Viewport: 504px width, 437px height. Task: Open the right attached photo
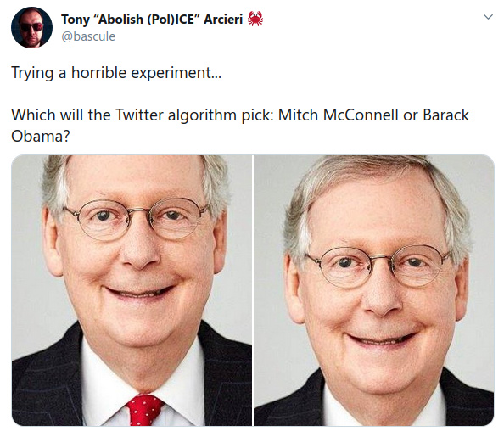pos(374,290)
